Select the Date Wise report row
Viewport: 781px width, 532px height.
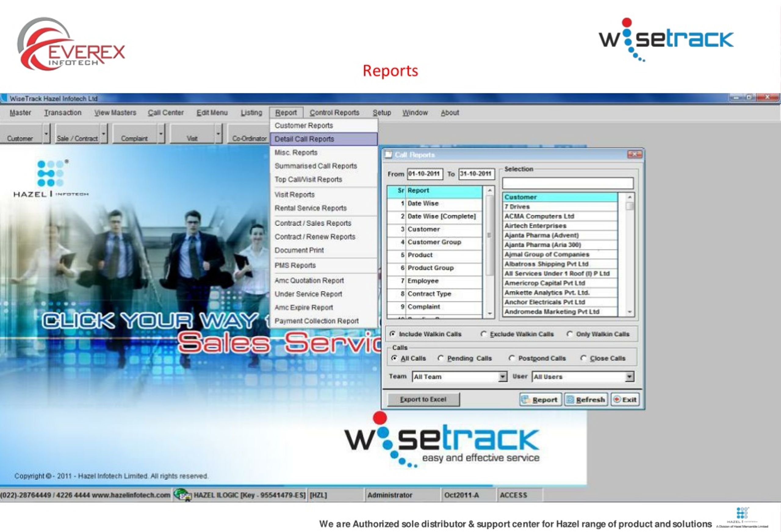tap(434, 204)
